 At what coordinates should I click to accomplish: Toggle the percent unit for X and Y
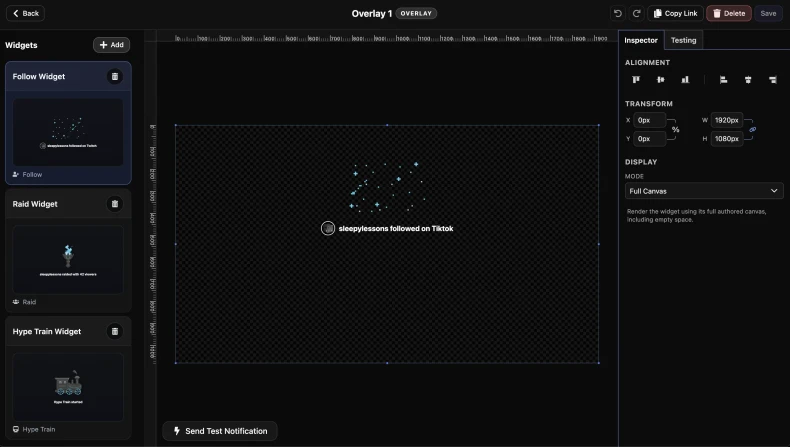coord(676,130)
